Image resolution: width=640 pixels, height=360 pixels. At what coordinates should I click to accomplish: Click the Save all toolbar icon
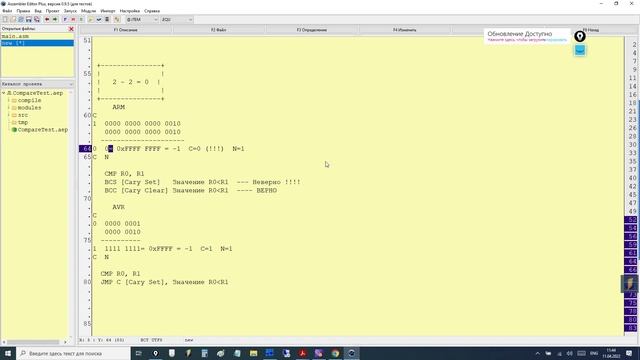pos(37,20)
